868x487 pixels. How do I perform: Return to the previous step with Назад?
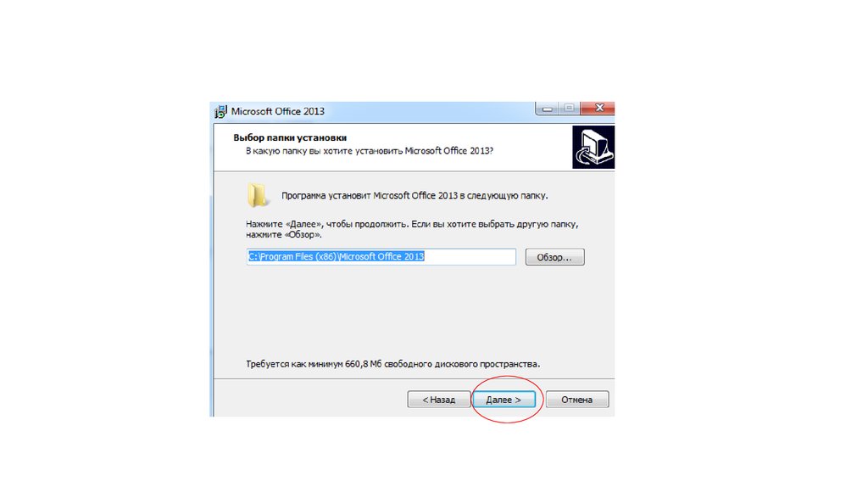point(438,400)
